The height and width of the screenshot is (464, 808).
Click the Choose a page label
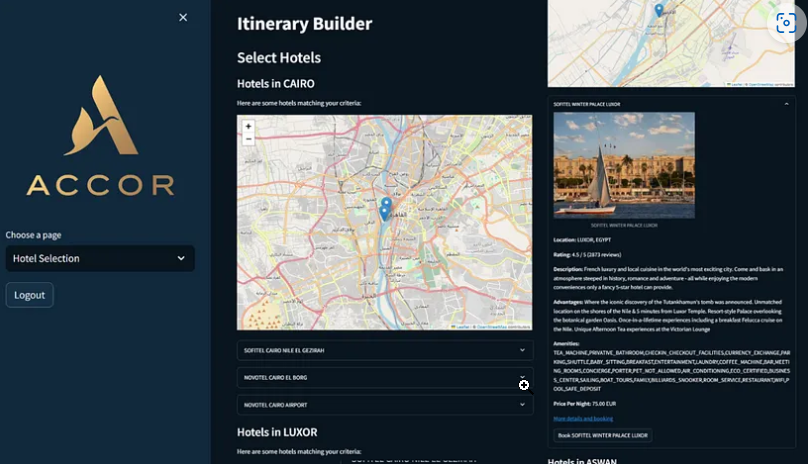(33, 235)
